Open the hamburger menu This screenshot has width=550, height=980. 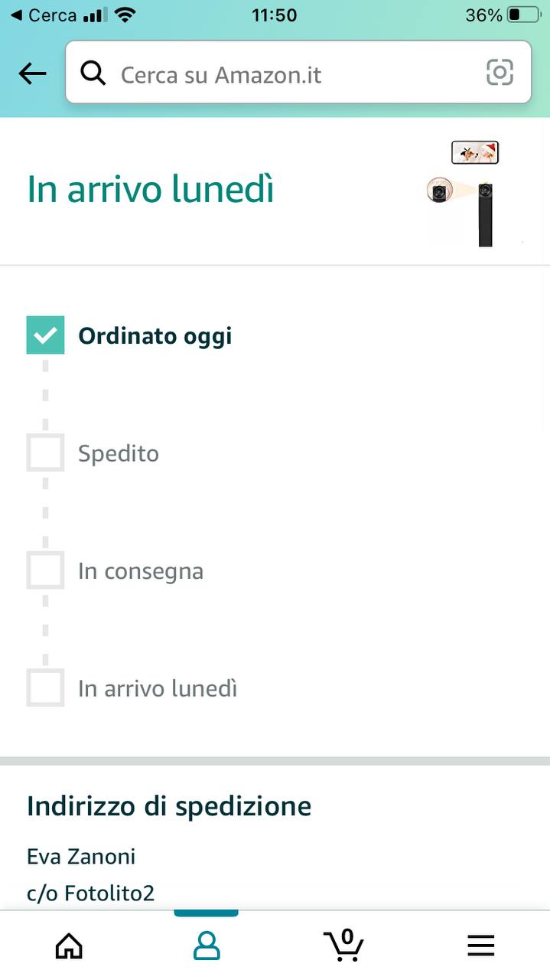tap(480, 946)
